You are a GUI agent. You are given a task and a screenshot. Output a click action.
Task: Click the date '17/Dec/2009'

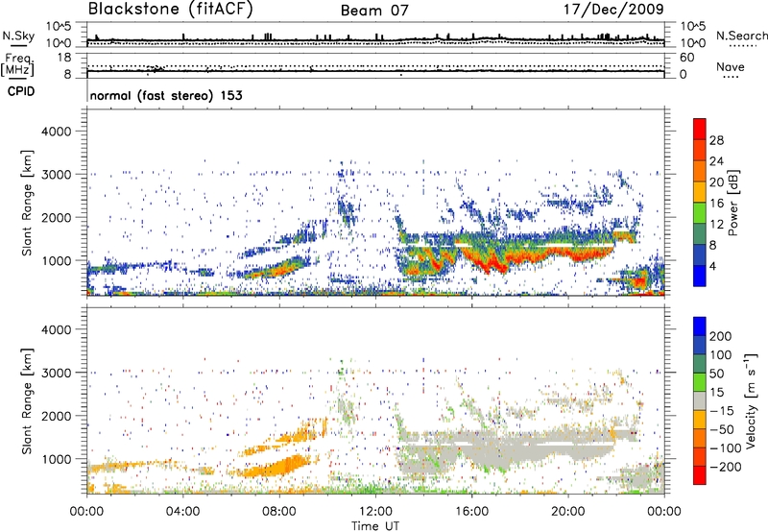click(x=613, y=10)
